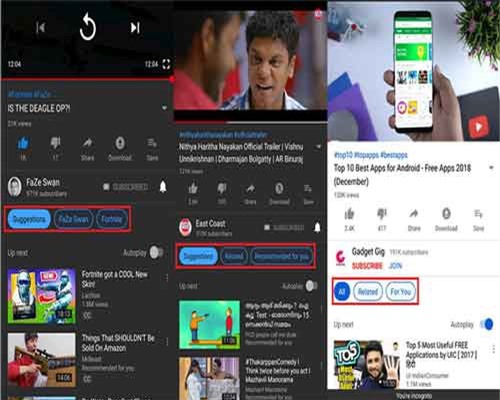Click SUBSCRIBED button for FaZe Swan
This screenshot has height=400, width=500.
click(x=126, y=187)
